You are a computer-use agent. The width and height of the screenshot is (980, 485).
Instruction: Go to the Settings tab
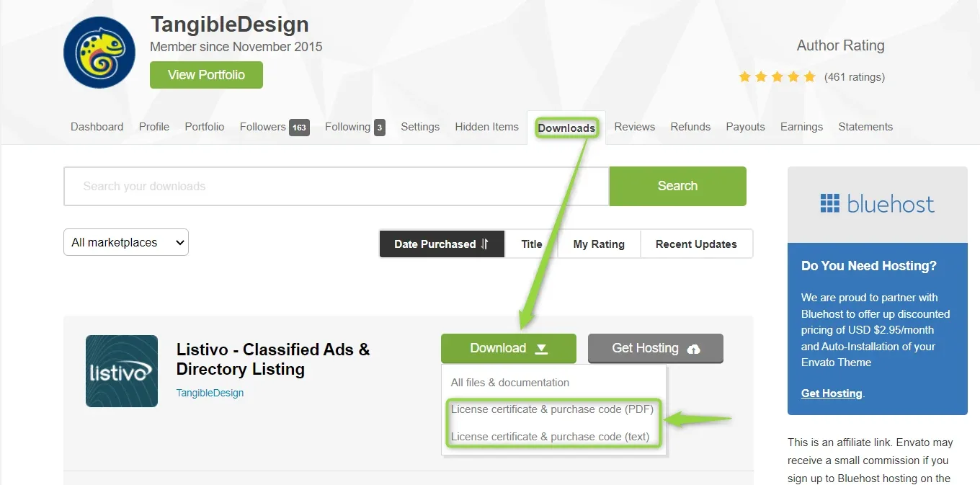pos(420,127)
